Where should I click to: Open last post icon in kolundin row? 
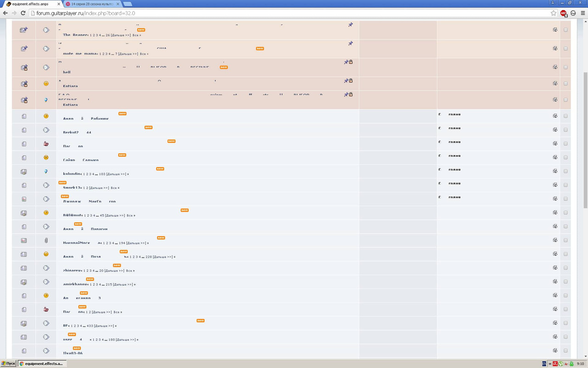(x=555, y=171)
